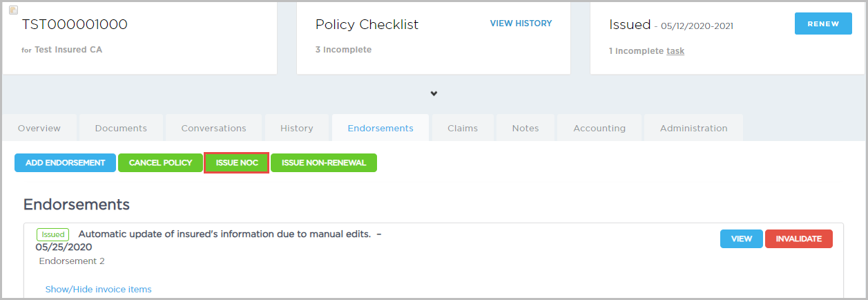Click the small image icon above the policy number
Screen dimensions: 868x300
click(x=13, y=10)
